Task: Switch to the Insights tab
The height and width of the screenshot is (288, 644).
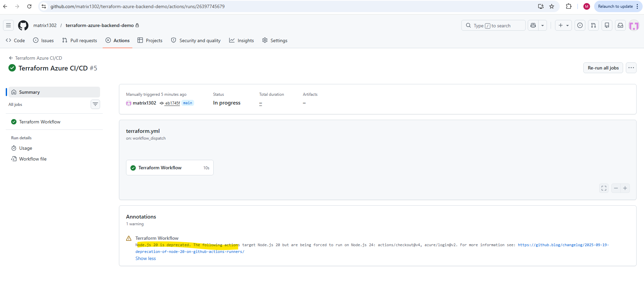Action: [x=242, y=40]
